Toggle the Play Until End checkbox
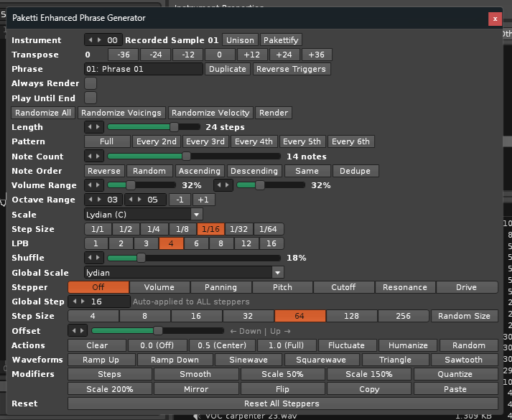 [x=90, y=98]
